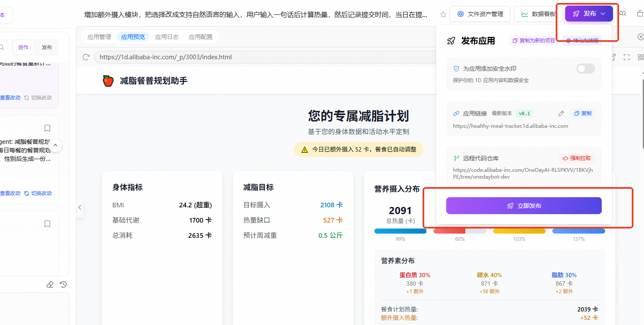Edit the app link with pencil icon
The width and height of the screenshot is (644, 325).
[561, 113]
